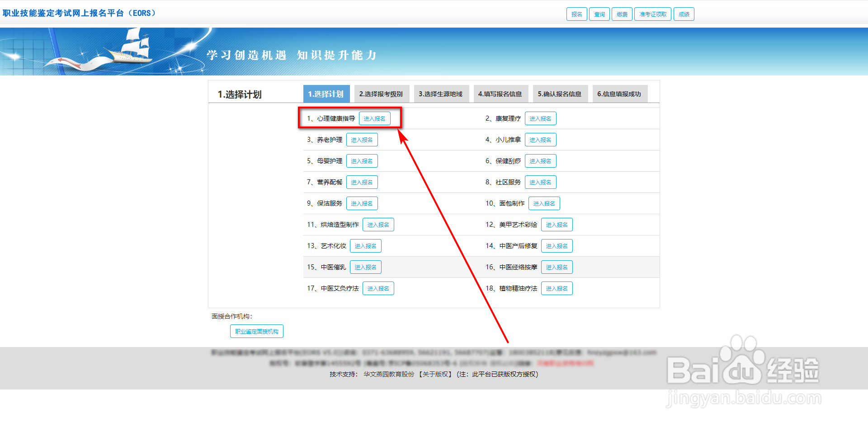Click 进入报名 for 康复理疗
Viewport: 868px width, 427px height.
[x=541, y=118]
